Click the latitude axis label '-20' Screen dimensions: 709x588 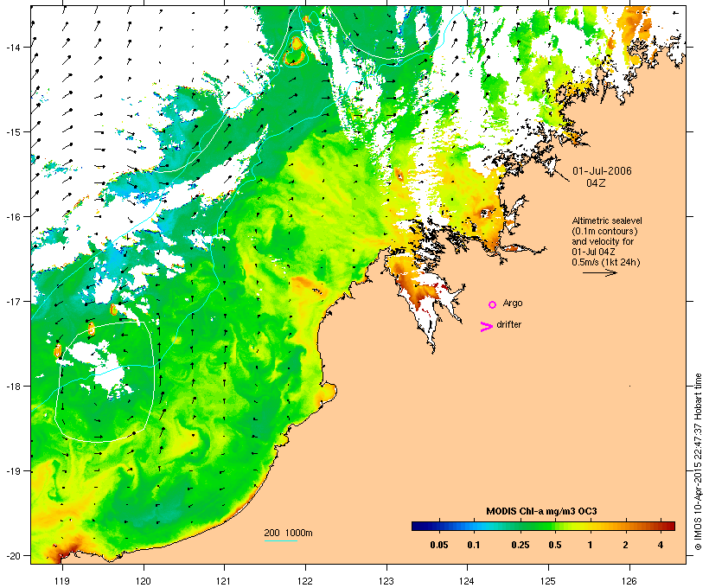click(x=12, y=556)
